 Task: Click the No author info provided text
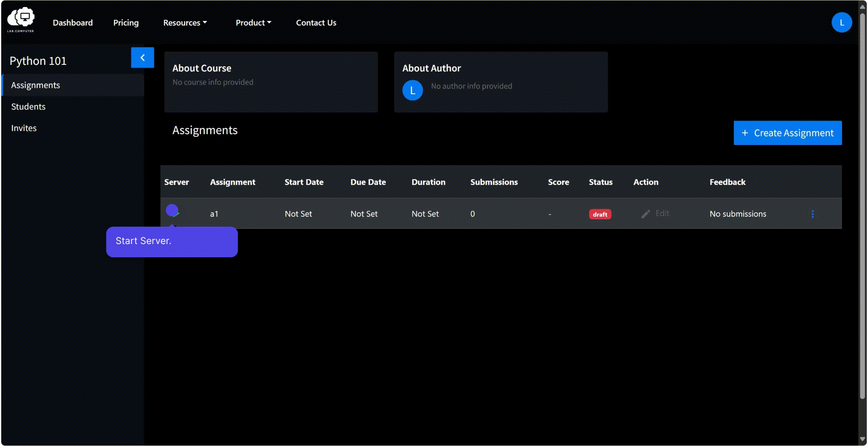(472, 86)
